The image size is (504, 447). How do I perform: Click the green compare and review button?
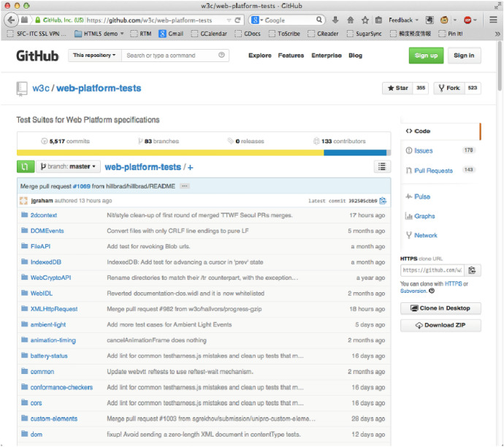point(25,167)
